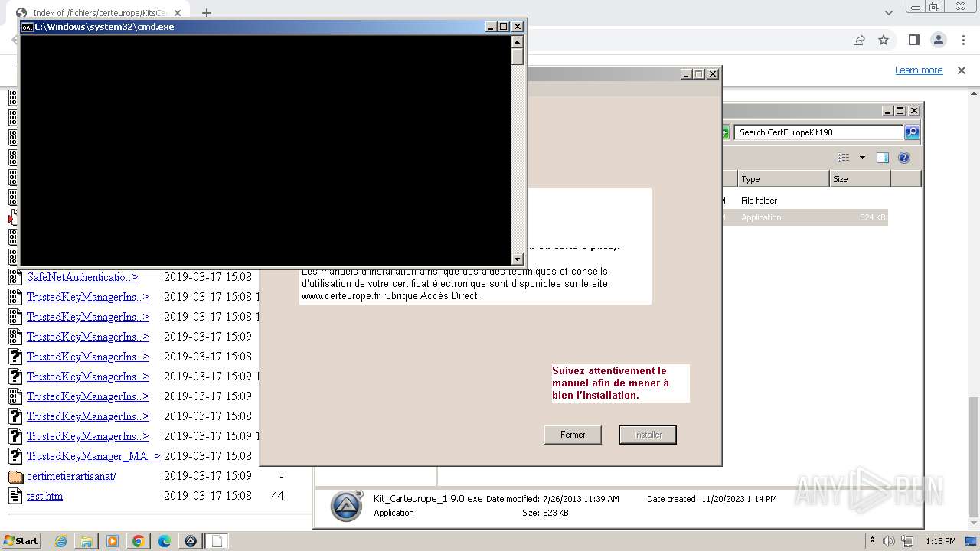Select the Index of /fichiers/certeurope tab
Viewport: 980px width, 551px height.
[x=99, y=13]
